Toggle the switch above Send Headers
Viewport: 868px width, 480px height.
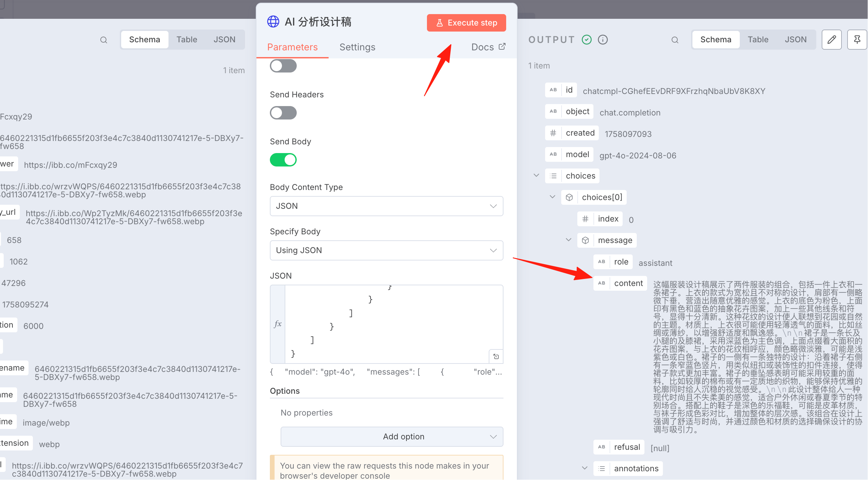point(283,66)
